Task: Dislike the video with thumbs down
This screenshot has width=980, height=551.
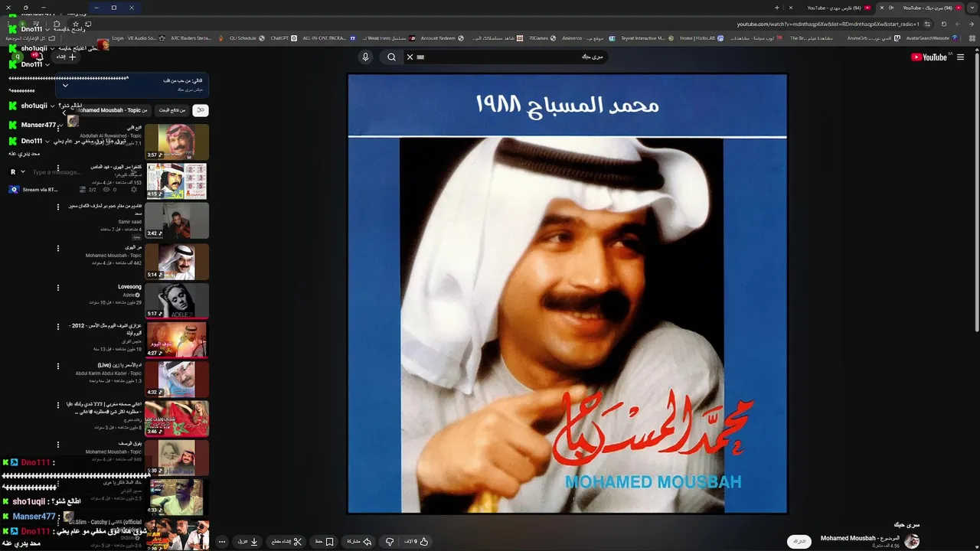Action: point(390,541)
